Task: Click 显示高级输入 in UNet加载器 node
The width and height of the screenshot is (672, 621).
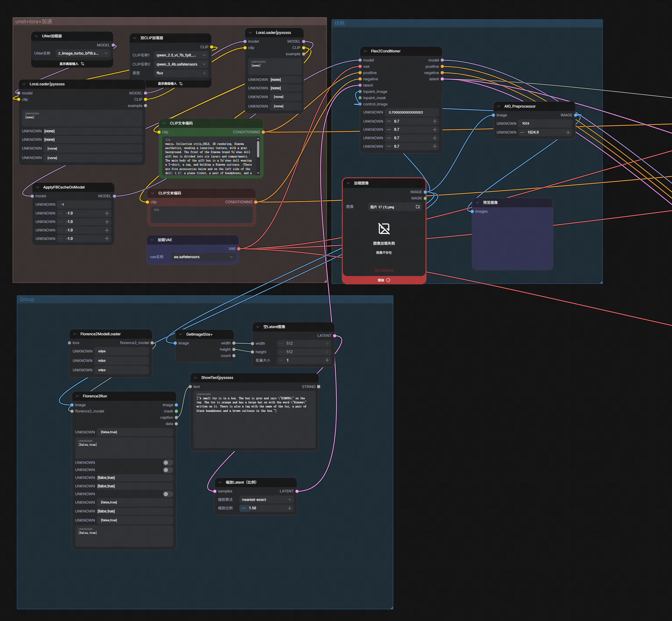Action: tap(72, 64)
